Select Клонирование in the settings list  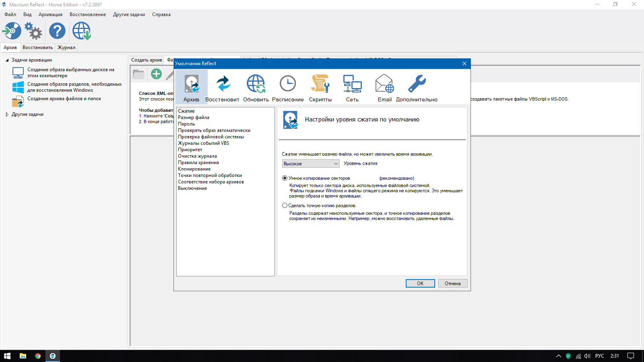coord(194,169)
